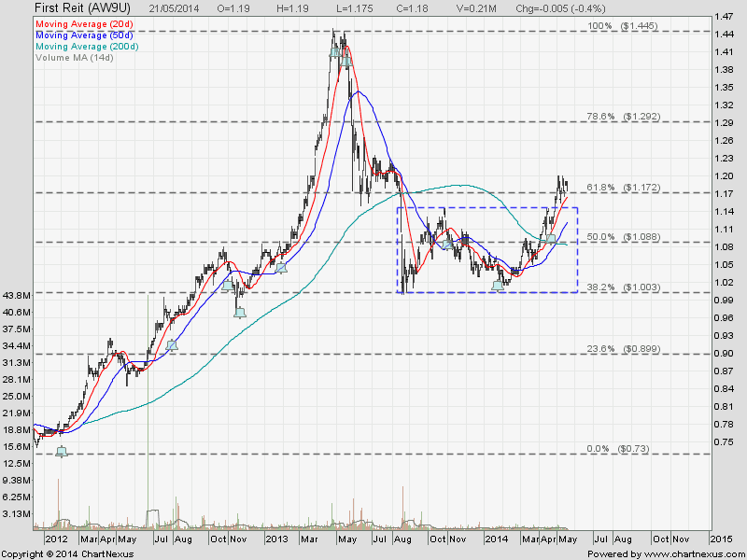Click the 2014 label on the time axis
747x560 pixels.
496,539
